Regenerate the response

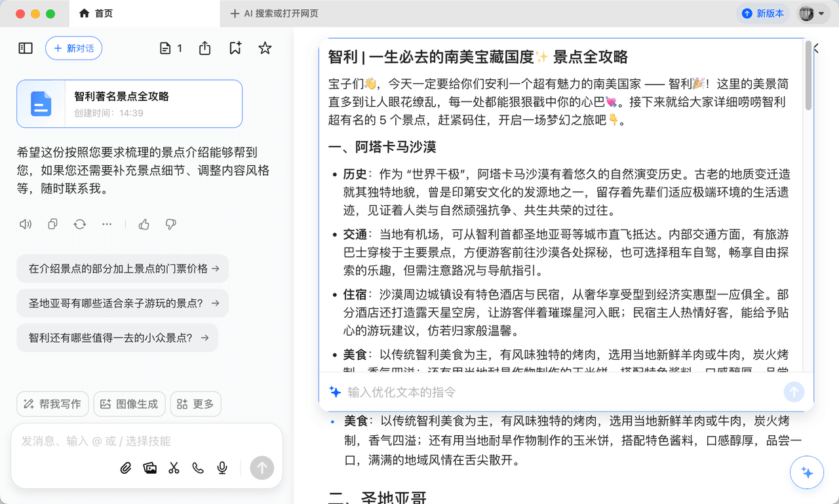(80, 224)
